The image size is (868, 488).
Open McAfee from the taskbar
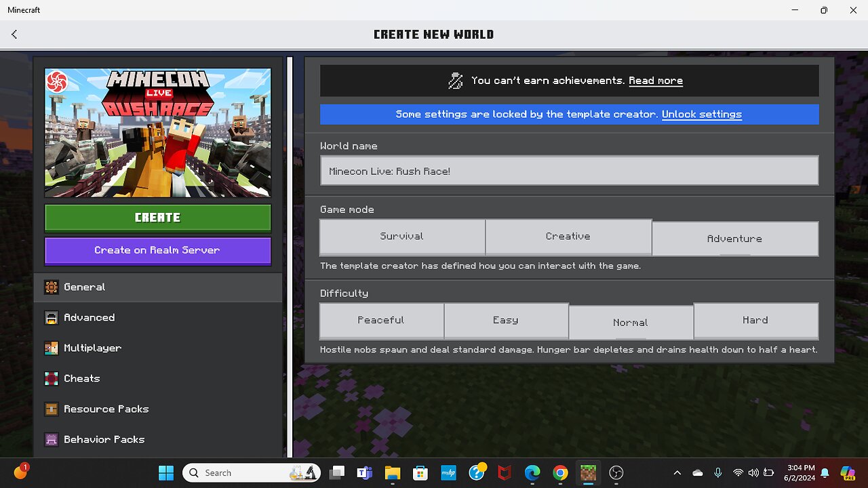coord(505,472)
